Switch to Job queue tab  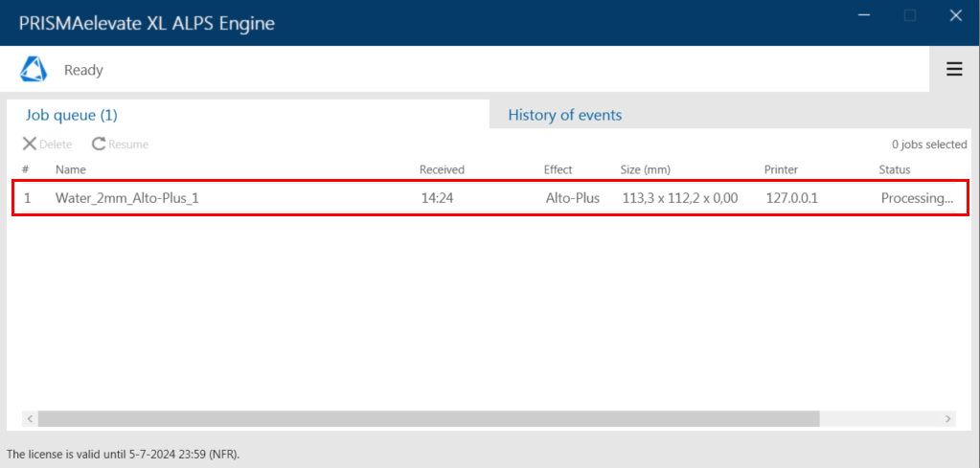tap(71, 115)
